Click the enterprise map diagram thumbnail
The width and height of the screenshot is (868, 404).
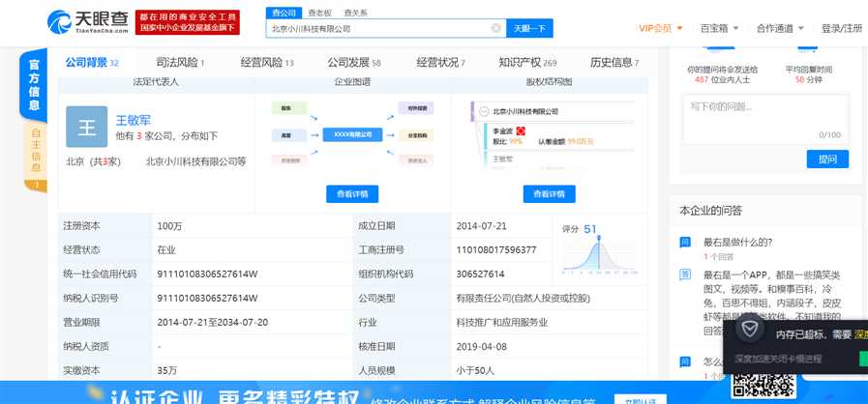pos(352,134)
